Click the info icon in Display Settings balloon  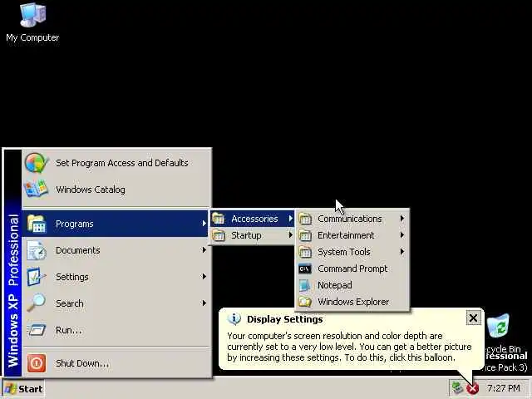(234, 319)
